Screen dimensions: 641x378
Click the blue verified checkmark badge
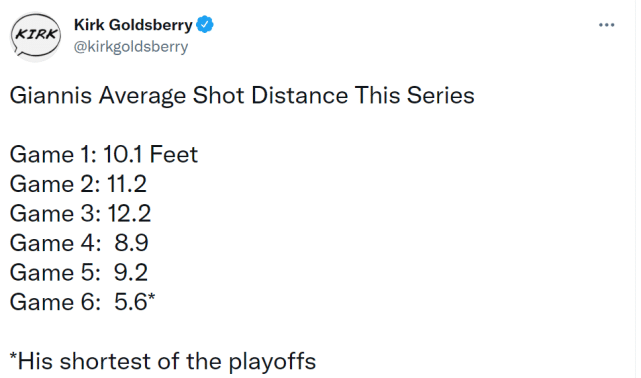coord(205,25)
